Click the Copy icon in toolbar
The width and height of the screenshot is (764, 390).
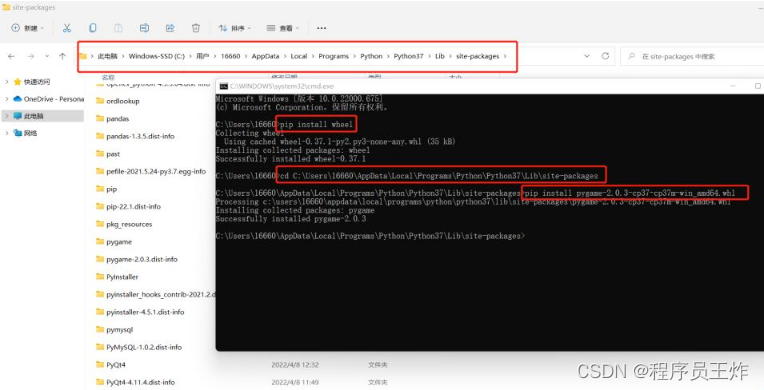pyautogui.click(x=93, y=28)
